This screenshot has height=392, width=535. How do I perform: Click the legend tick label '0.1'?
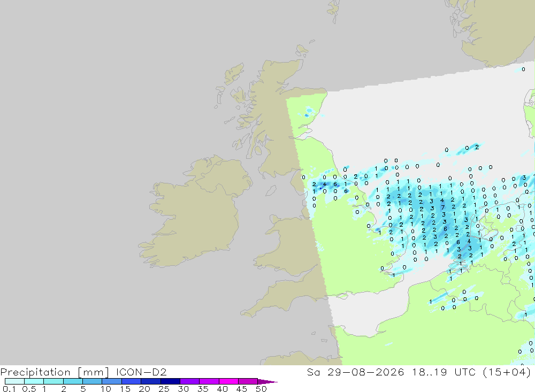click(9, 389)
